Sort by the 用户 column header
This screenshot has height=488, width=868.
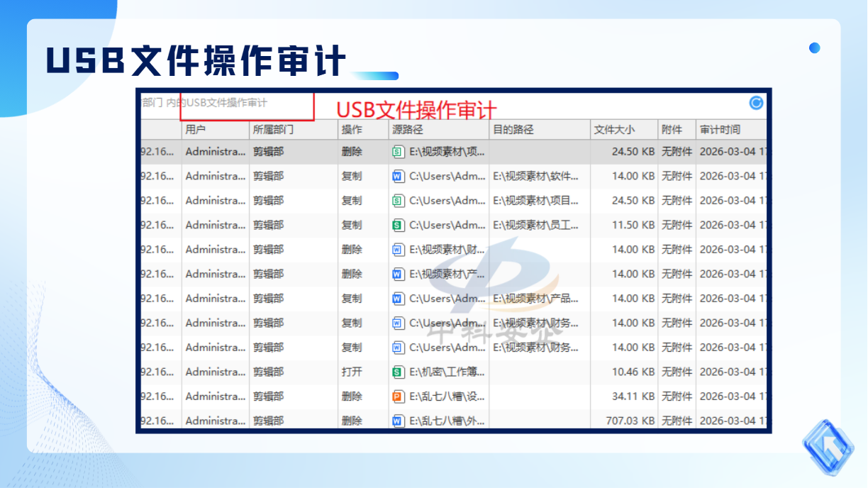tap(216, 130)
